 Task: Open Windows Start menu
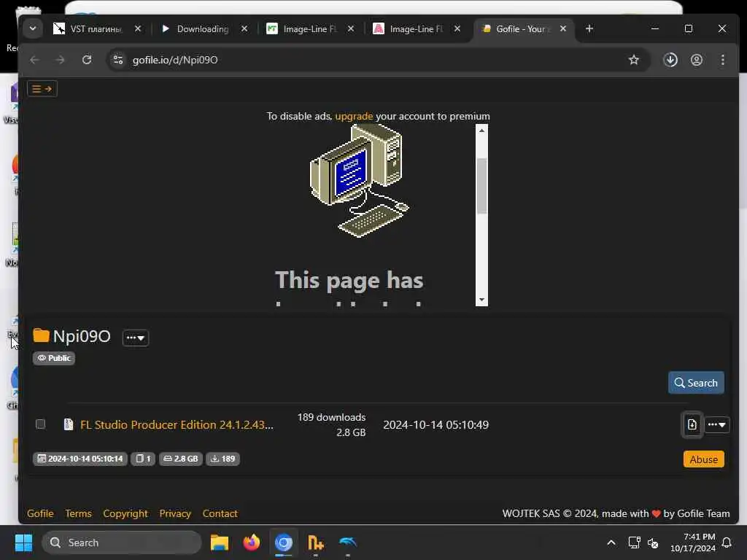tap(23, 542)
